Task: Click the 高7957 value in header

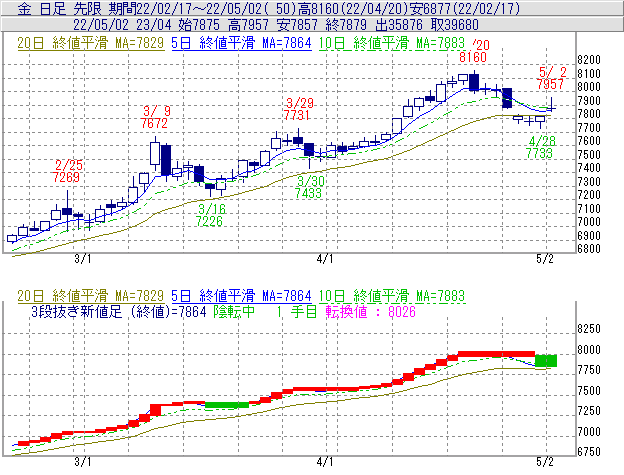Action: point(248,25)
